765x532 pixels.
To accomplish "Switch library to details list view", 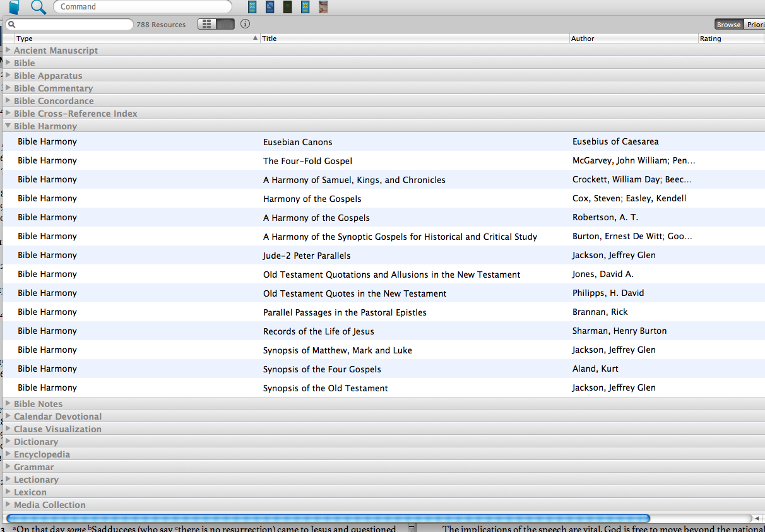I will point(225,24).
